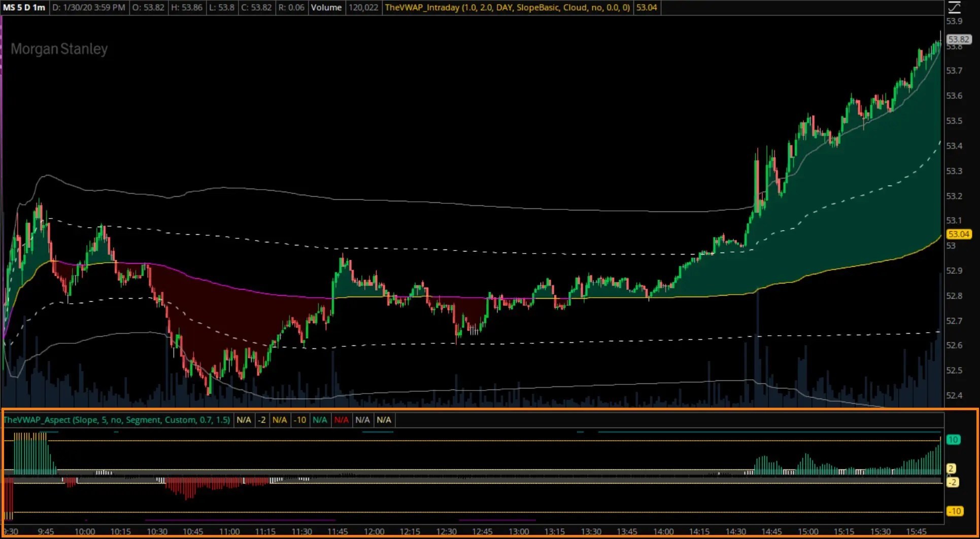Click the 2 level bubble on lower axis
Viewport: 980px width, 539px height.
pyautogui.click(x=951, y=469)
